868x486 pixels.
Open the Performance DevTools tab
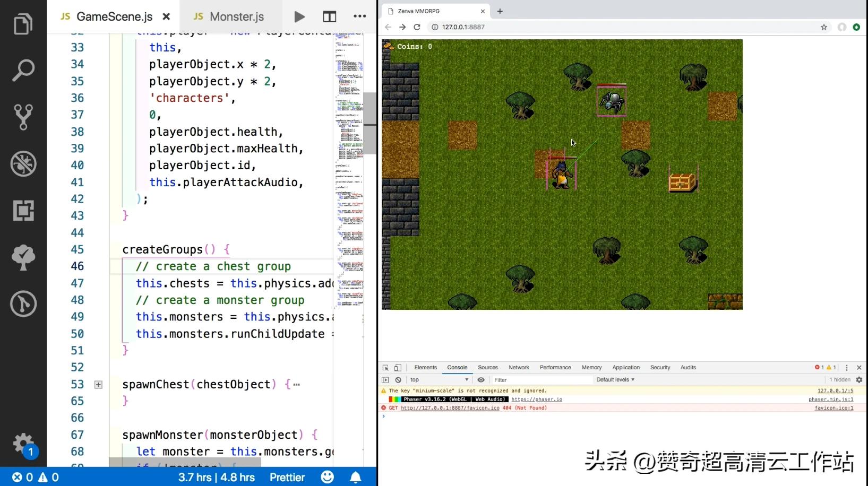click(555, 368)
